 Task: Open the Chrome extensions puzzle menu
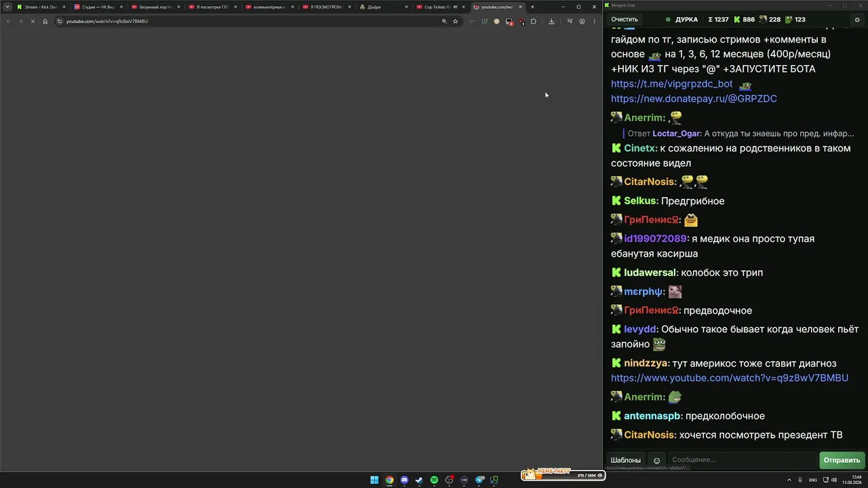[533, 21]
